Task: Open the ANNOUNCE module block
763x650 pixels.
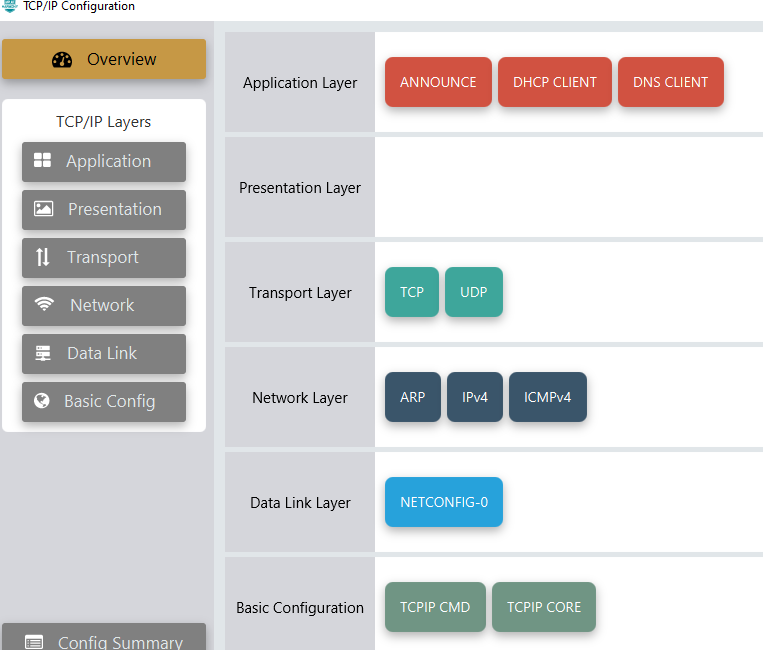Action: pyautogui.click(x=438, y=82)
